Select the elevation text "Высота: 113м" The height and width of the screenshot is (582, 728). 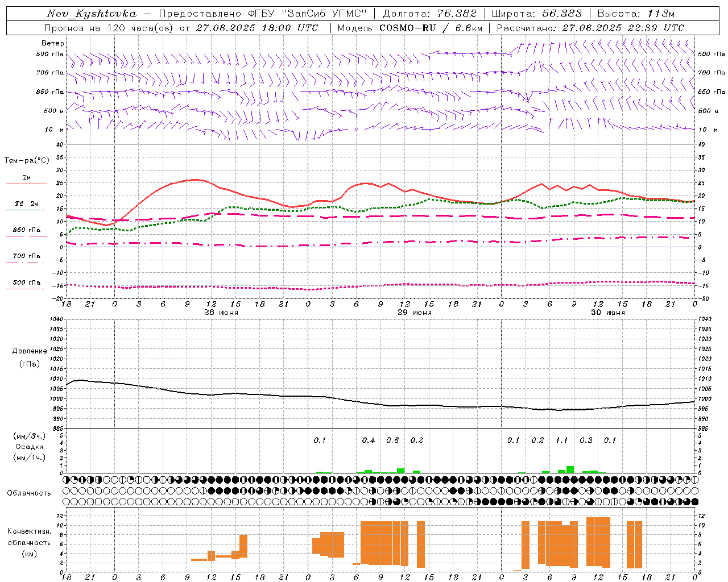(636, 14)
